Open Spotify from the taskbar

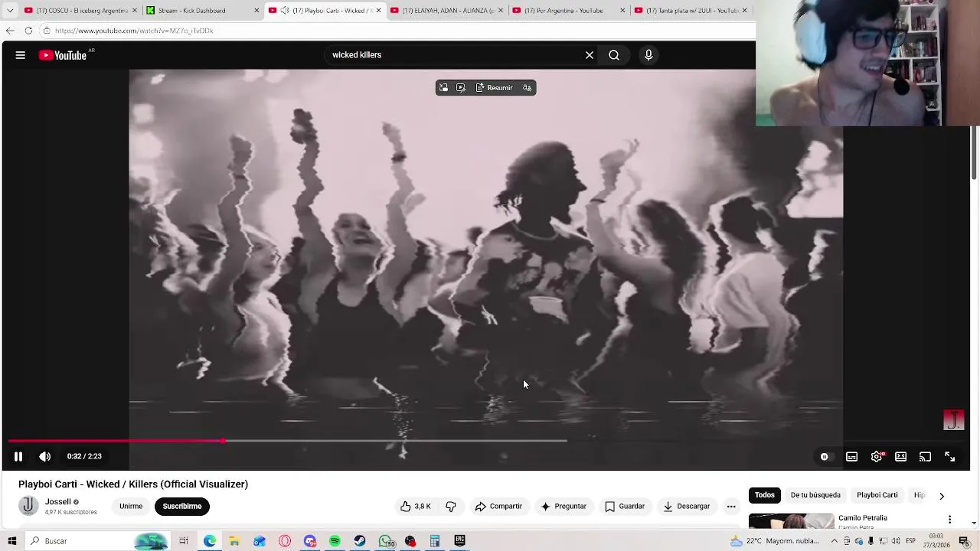pos(335,541)
